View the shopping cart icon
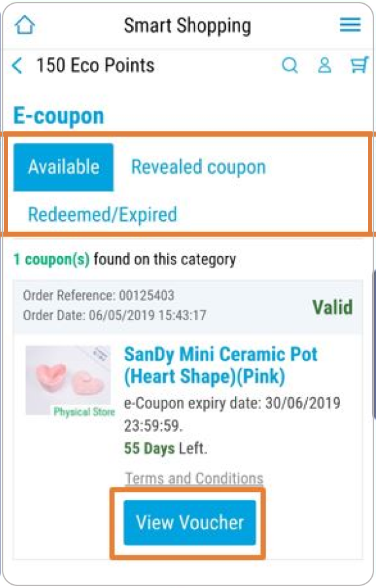 click(x=360, y=65)
